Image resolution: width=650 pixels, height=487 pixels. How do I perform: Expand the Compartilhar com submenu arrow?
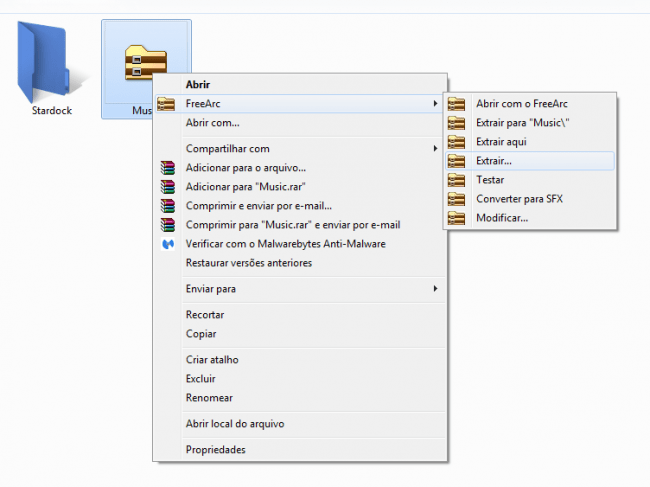click(435, 149)
